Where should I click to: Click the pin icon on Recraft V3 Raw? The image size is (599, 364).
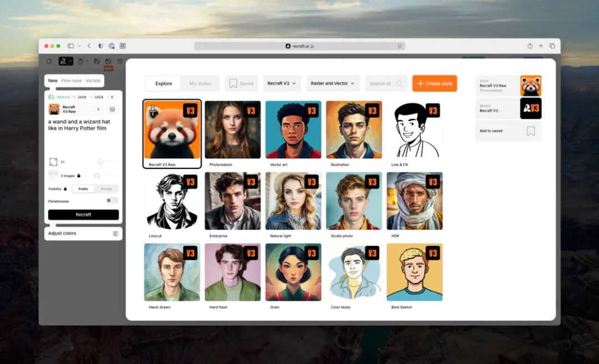pyautogui.click(x=153, y=111)
